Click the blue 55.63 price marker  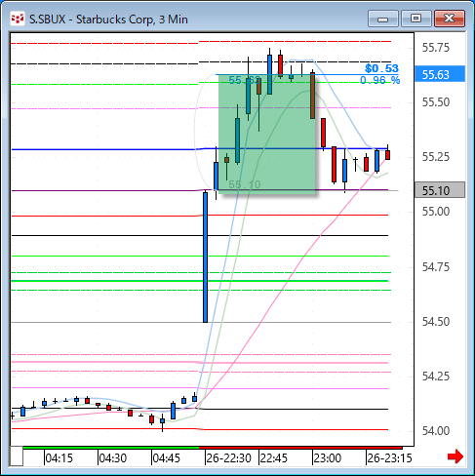click(440, 74)
